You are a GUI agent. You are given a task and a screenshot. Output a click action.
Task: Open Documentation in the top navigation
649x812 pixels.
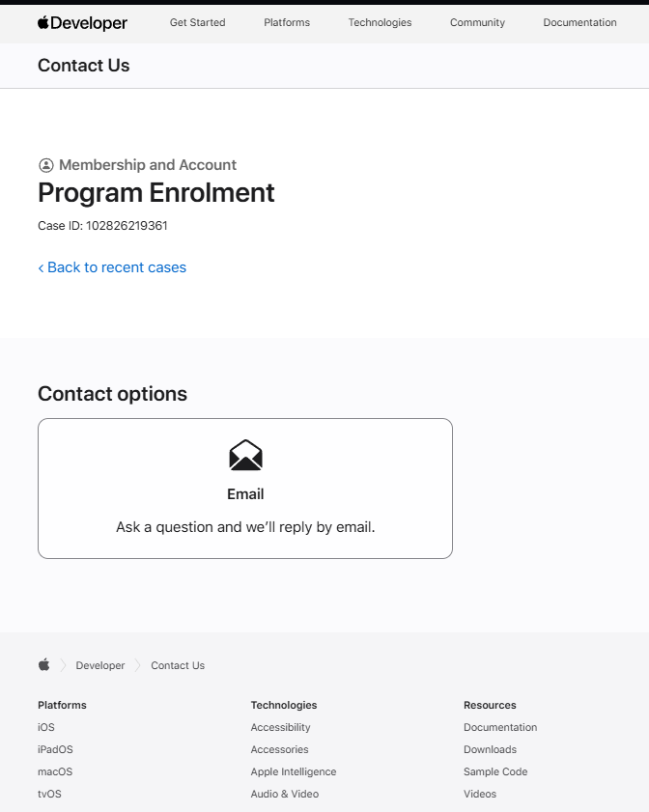pos(579,23)
